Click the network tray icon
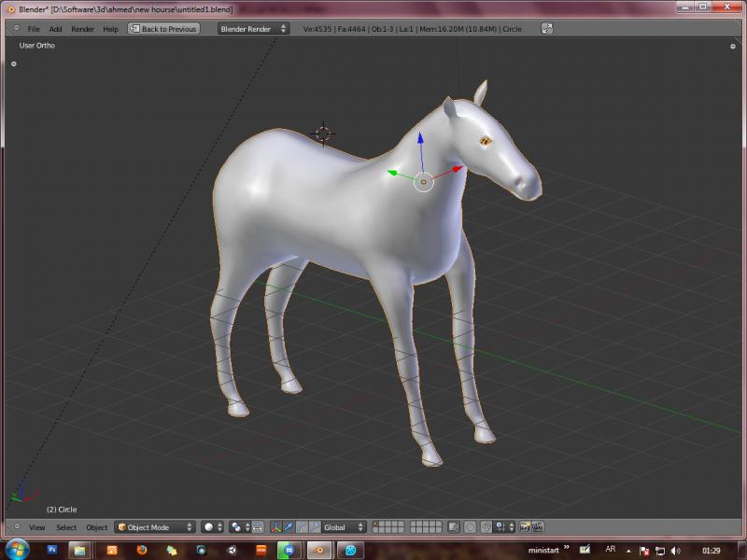This screenshot has height=560, width=747. [x=659, y=551]
